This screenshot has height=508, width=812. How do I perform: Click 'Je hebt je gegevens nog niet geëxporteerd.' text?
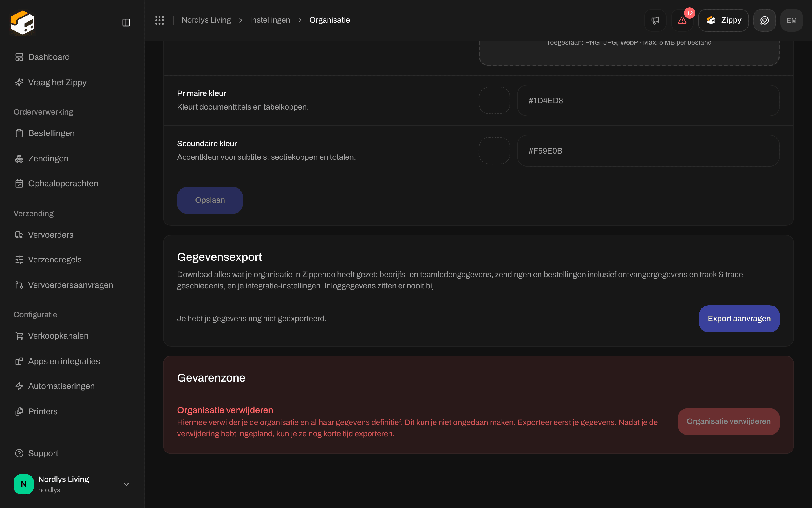tap(252, 319)
